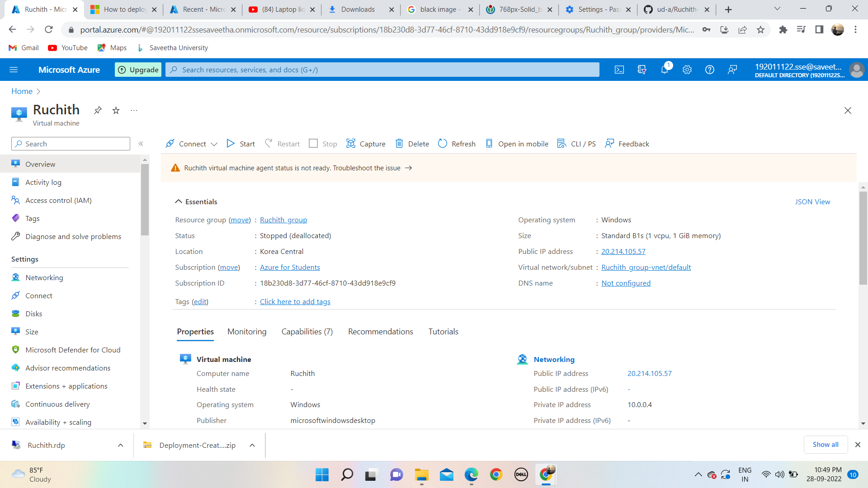Image resolution: width=868 pixels, height=488 pixels.
Task: Collapse the Essentials section
Action: coord(179,202)
